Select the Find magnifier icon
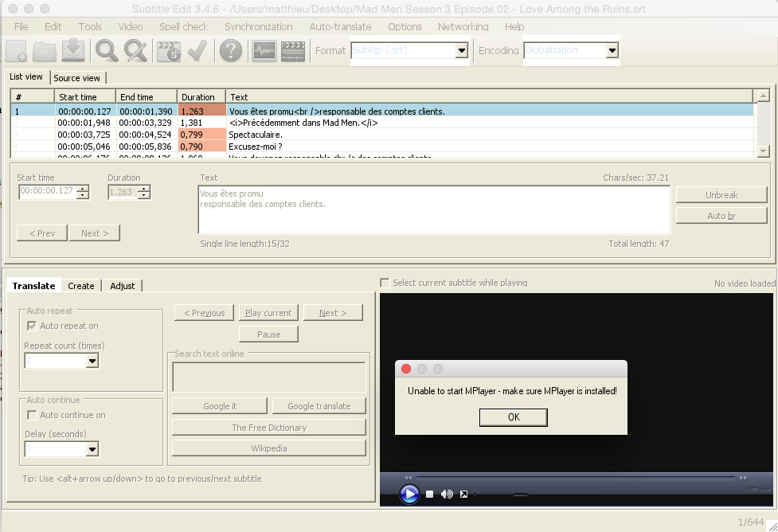The width and height of the screenshot is (778, 532). [104, 50]
